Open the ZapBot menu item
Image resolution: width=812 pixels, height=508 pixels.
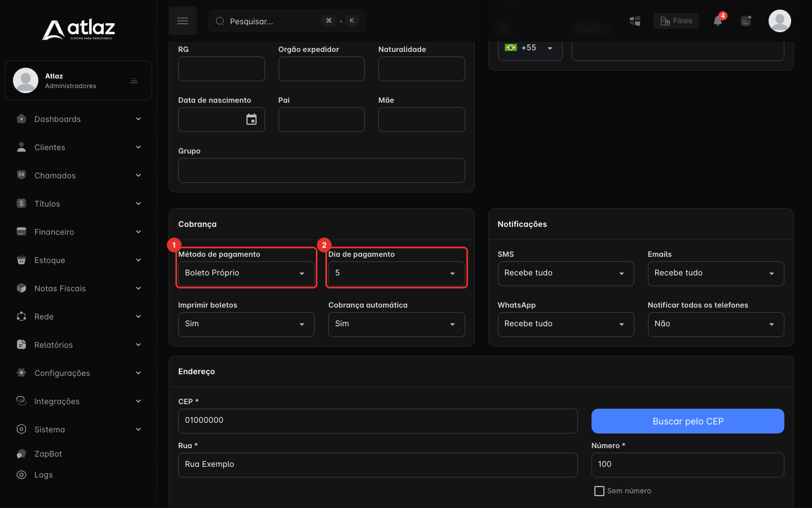coord(78,454)
